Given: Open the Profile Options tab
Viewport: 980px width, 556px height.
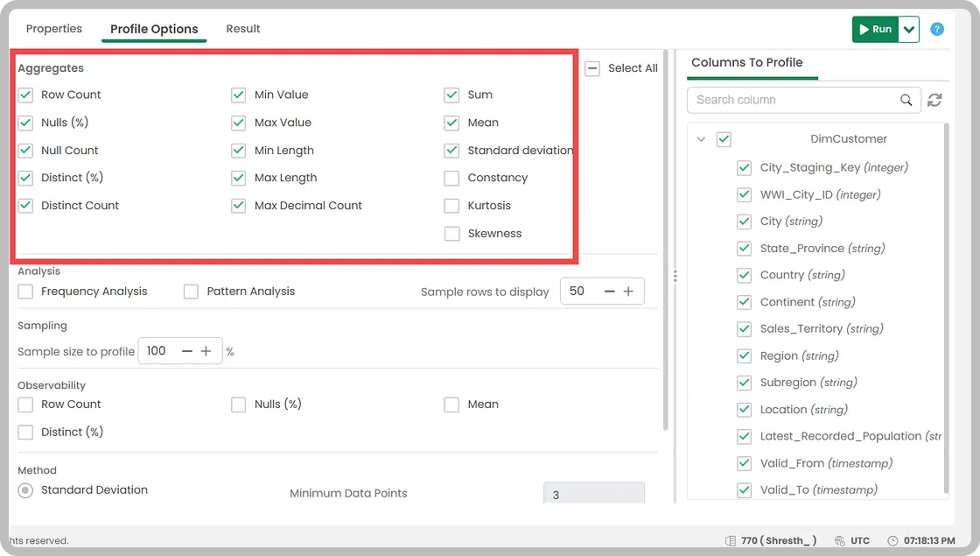Looking at the screenshot, I should pyautogui.click(x=154, y=29).
